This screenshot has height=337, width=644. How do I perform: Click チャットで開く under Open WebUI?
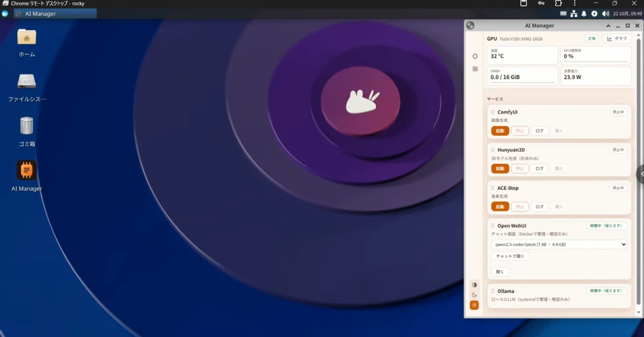(x=510, y=257)
